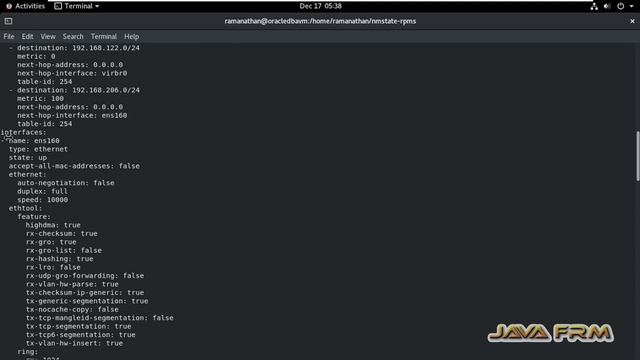Click the text 'duplex: full'
640x360 pixels.
(x=42, y=191)
